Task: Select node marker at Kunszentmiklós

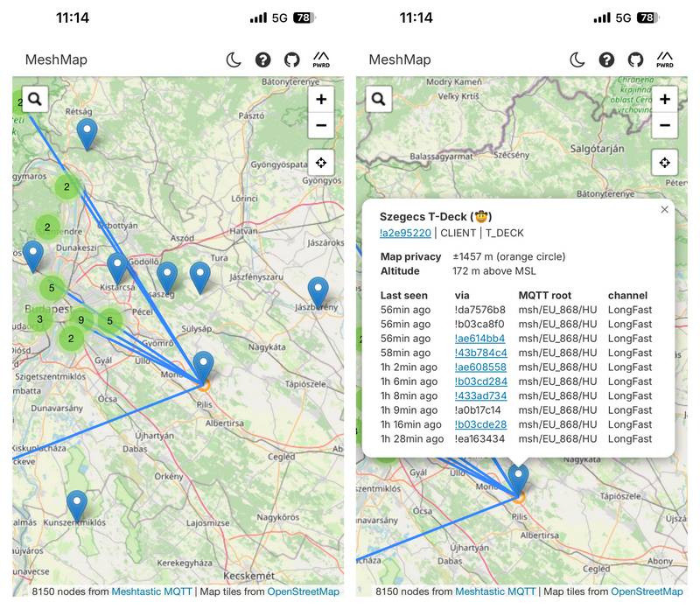Action: coord(77,507)
